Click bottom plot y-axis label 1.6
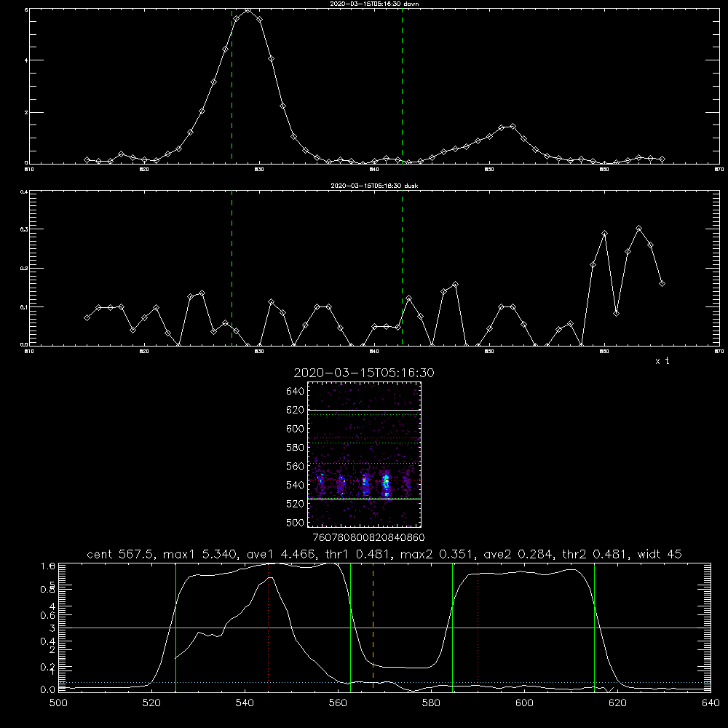 (48, 566)
